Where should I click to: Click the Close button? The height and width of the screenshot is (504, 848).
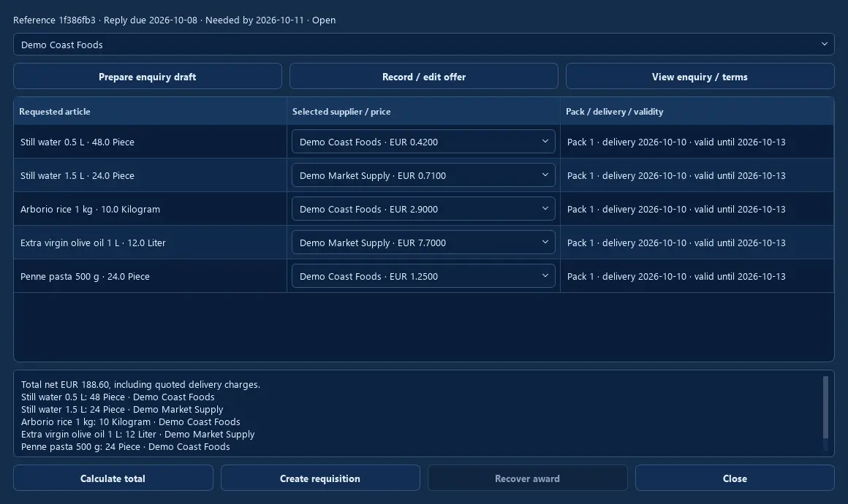(735, 478)
